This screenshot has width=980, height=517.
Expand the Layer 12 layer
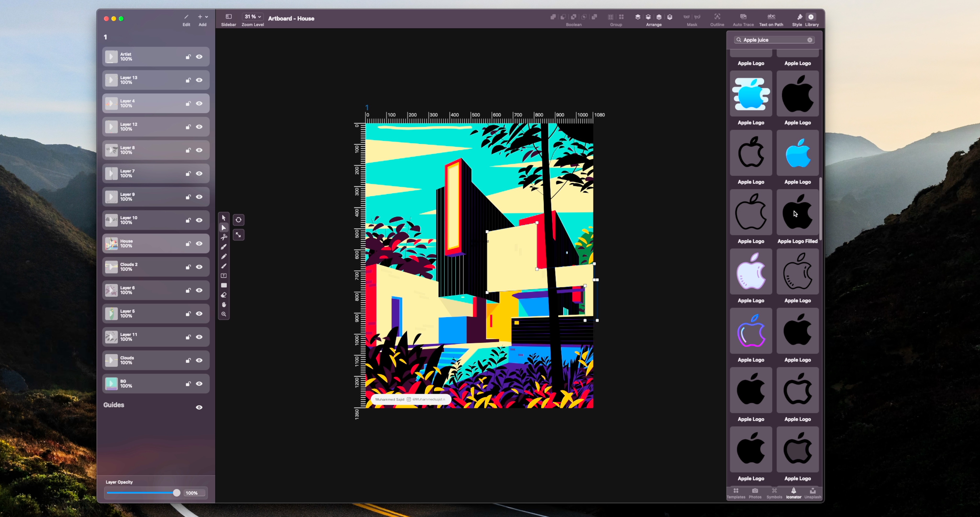111,127
